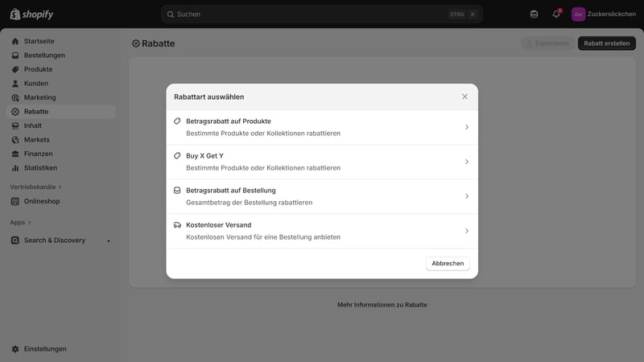The height and width of the screenshot is (362, 644).
Task: Click the Search & Discovery app icon
Action: (15, 241)
